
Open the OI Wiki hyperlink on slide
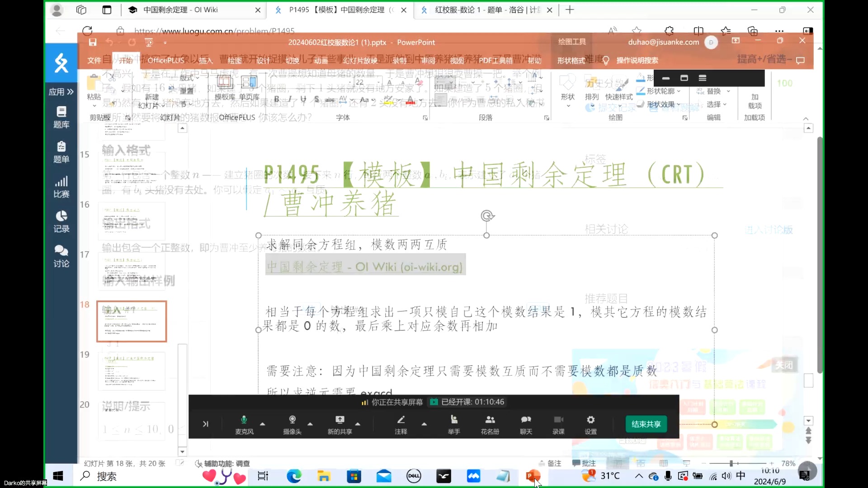[x=365, y=267]
